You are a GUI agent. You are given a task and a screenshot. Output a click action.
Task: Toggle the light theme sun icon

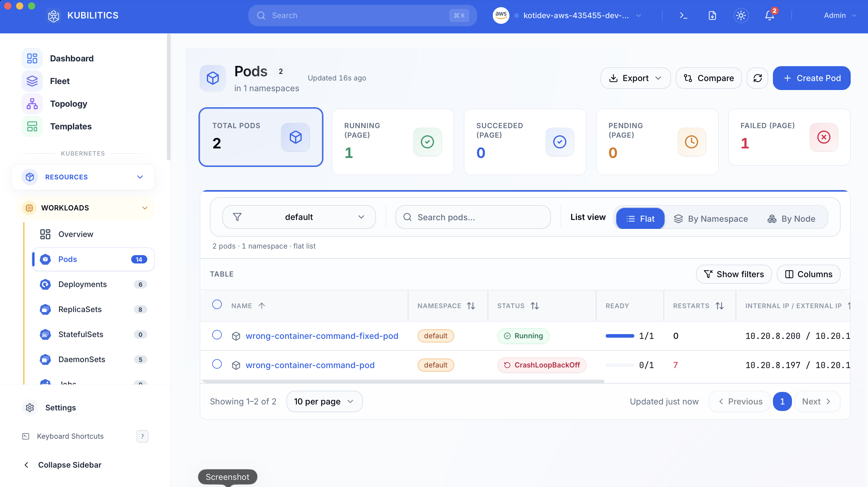[741, 15]
